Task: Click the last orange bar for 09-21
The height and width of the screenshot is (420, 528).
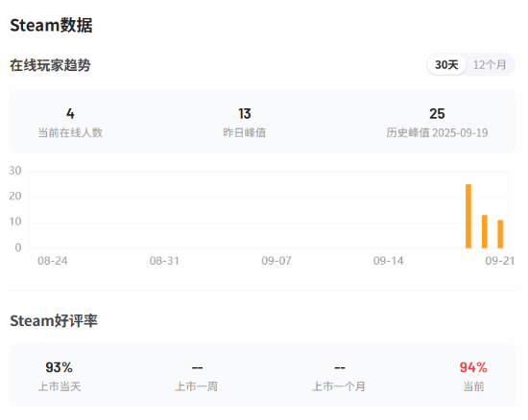Action: coord(500,234)
